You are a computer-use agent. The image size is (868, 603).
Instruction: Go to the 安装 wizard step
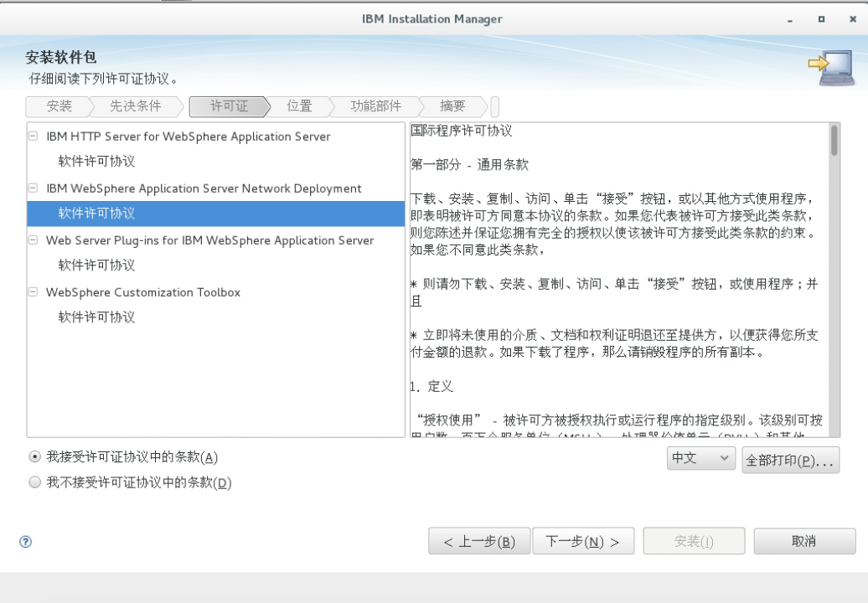coord(59,106)
